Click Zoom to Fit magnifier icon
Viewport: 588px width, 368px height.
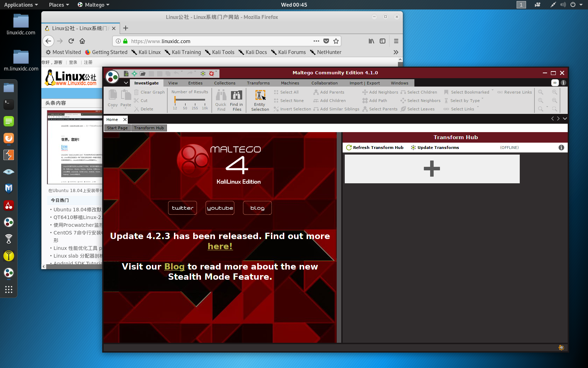(541, 92)
